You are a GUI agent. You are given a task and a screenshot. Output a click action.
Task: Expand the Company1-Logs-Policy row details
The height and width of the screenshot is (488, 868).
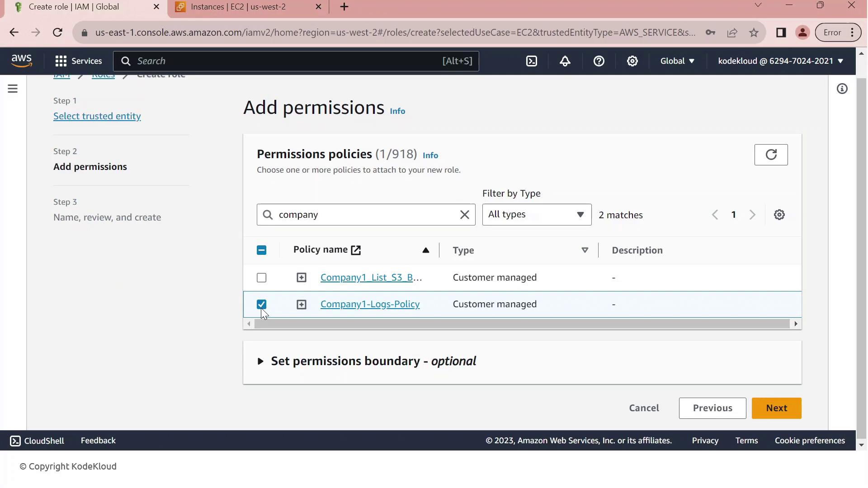pyautogui.click(x=301, y=305)
